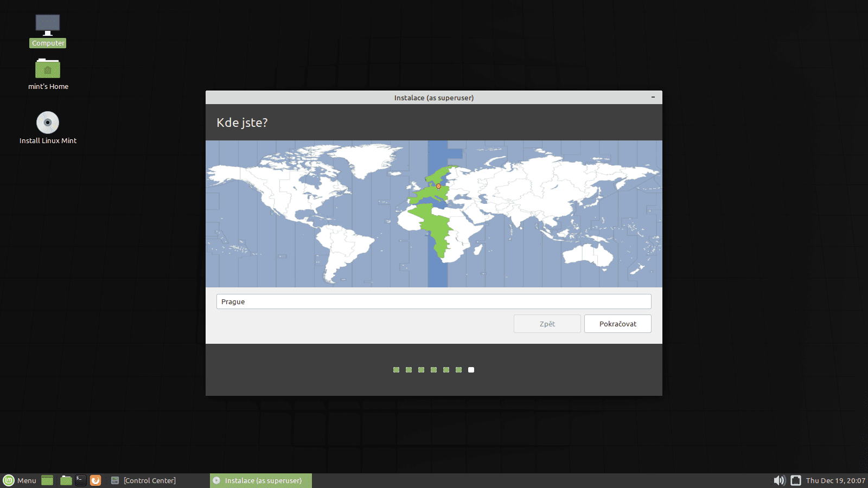Open the volume control in the system tray
Image resolution: width=868 pixels, height=488 pixels.
click(x=780, y=480)
